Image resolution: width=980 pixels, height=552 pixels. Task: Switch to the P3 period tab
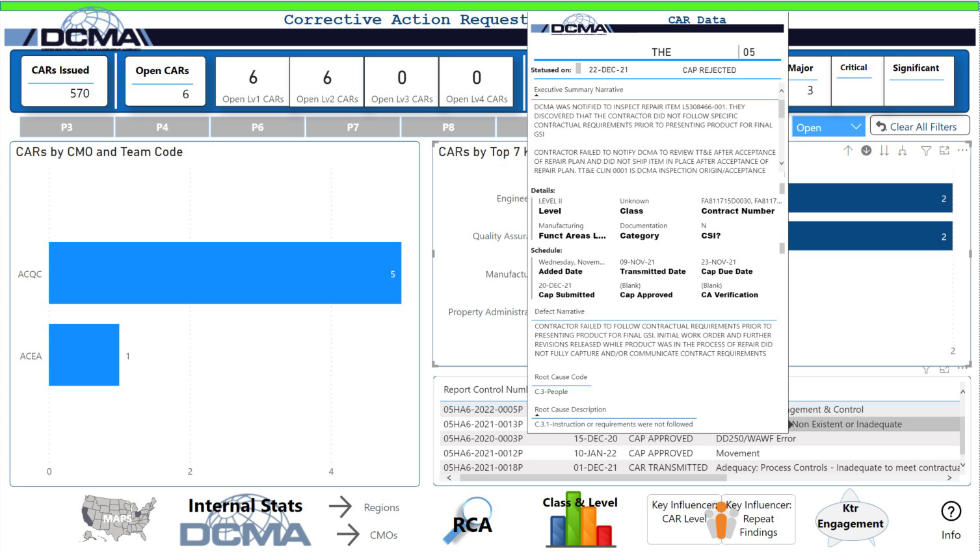[66, 127]
